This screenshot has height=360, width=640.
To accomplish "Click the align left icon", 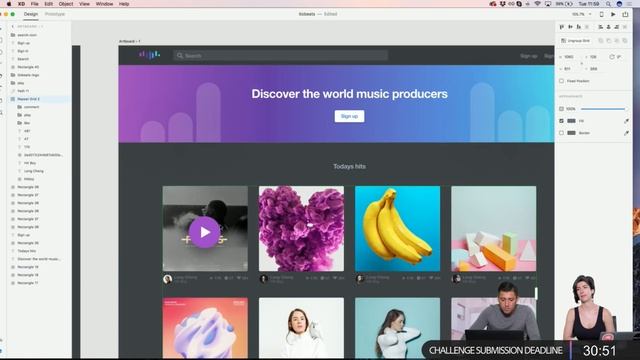I will point(600,27).
